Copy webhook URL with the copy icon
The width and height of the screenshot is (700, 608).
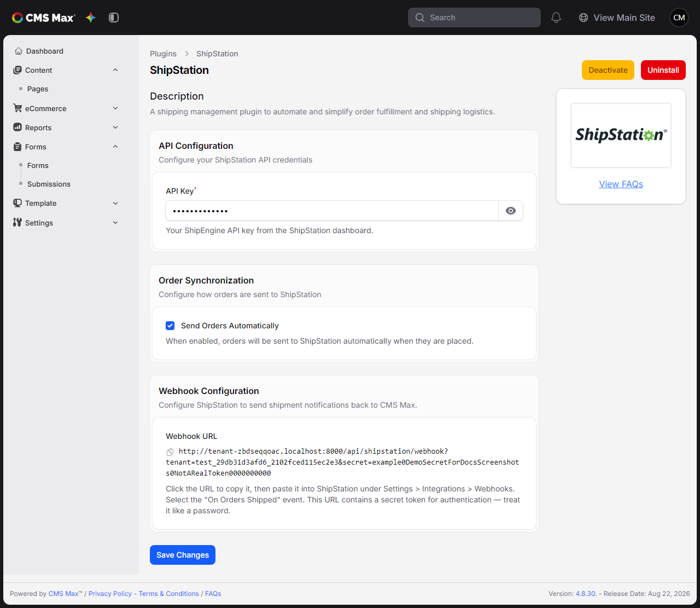(170, 452)
